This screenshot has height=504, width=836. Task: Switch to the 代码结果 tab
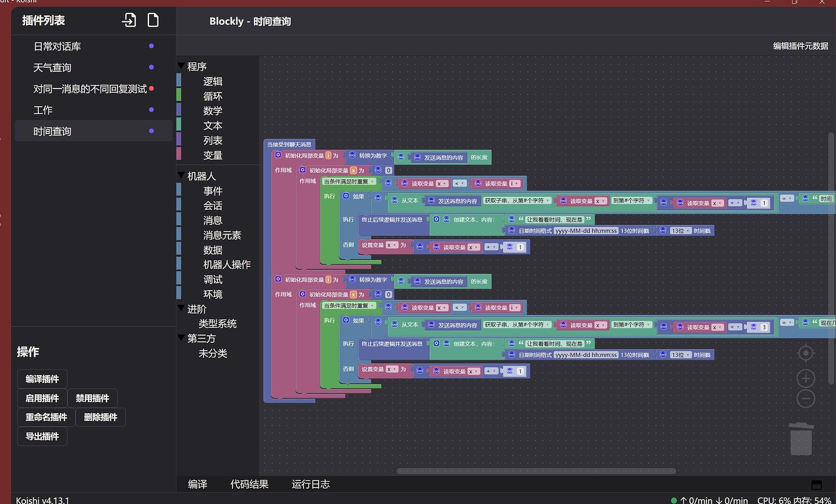(248, 484)
